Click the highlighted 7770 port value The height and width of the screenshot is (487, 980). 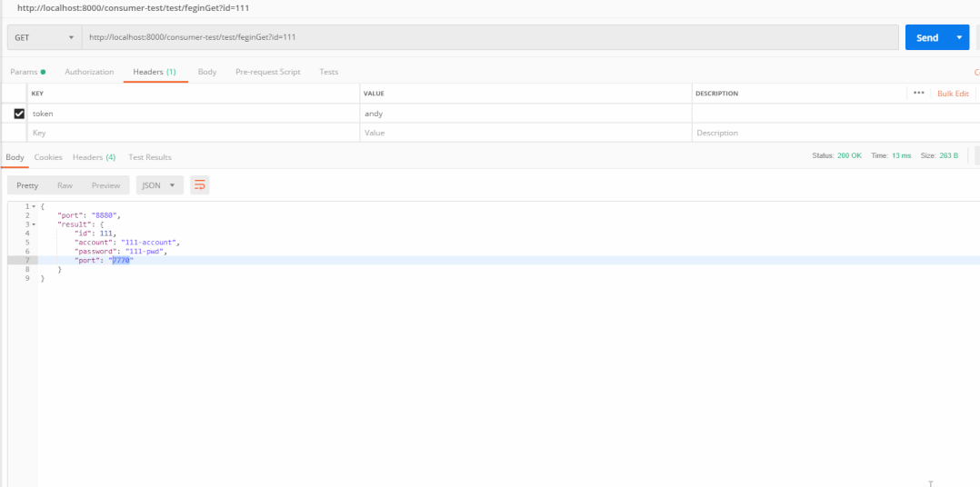coord(121,261)
